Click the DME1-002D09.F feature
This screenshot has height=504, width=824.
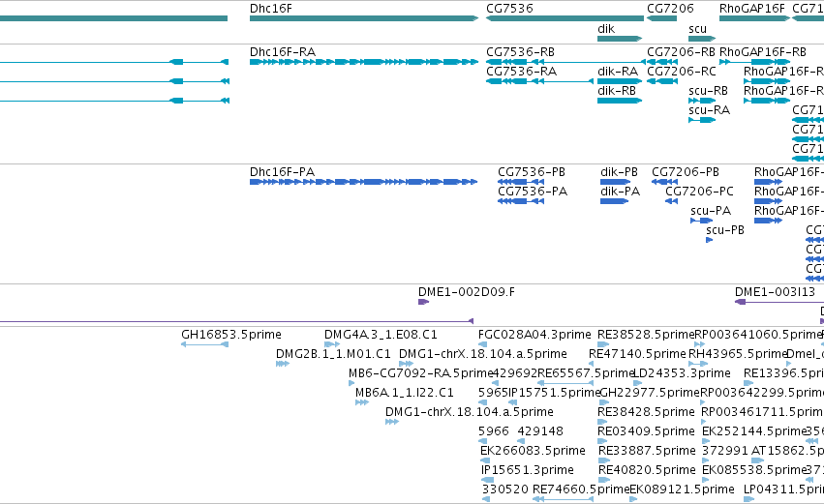423,302
